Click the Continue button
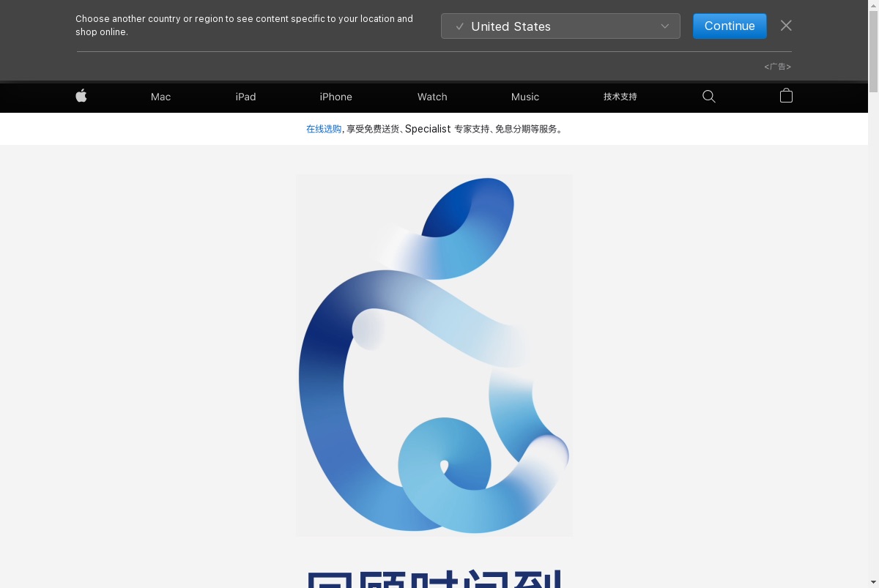Screen dimensions: 879x588 pyautogui.click(x=730, y=26)
